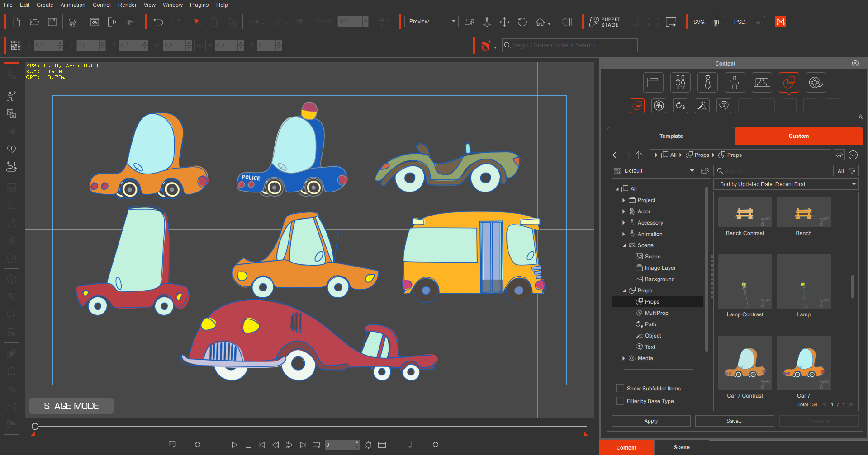Click the Apply button
Viewport: 868px width, 455px height.
(x=651, y=421)
